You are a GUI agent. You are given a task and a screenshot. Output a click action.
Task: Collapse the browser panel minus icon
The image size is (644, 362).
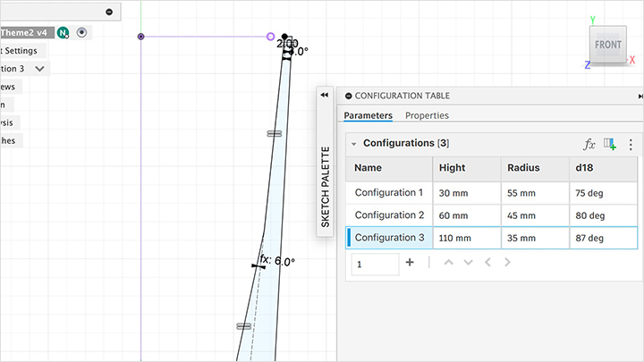tap(109, 12)
